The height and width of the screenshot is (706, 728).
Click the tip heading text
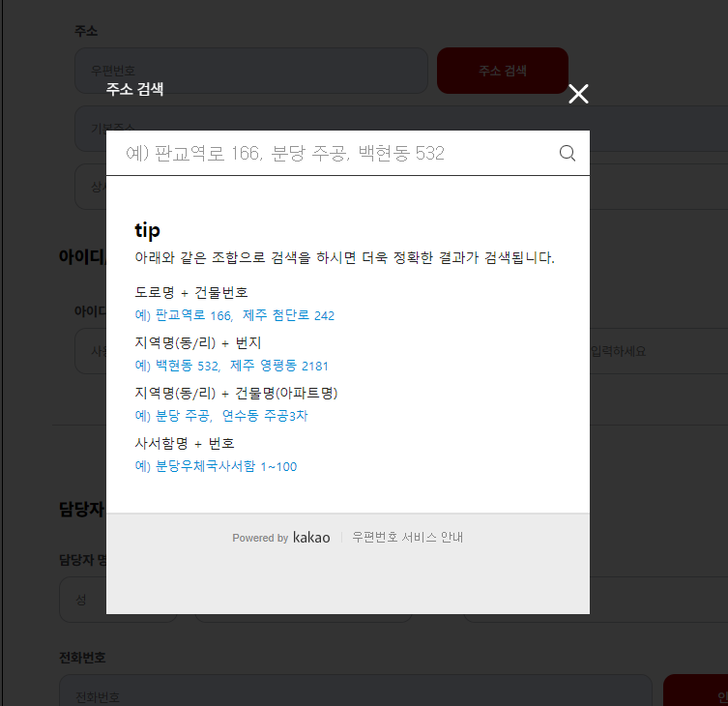(x=147, y=230)
